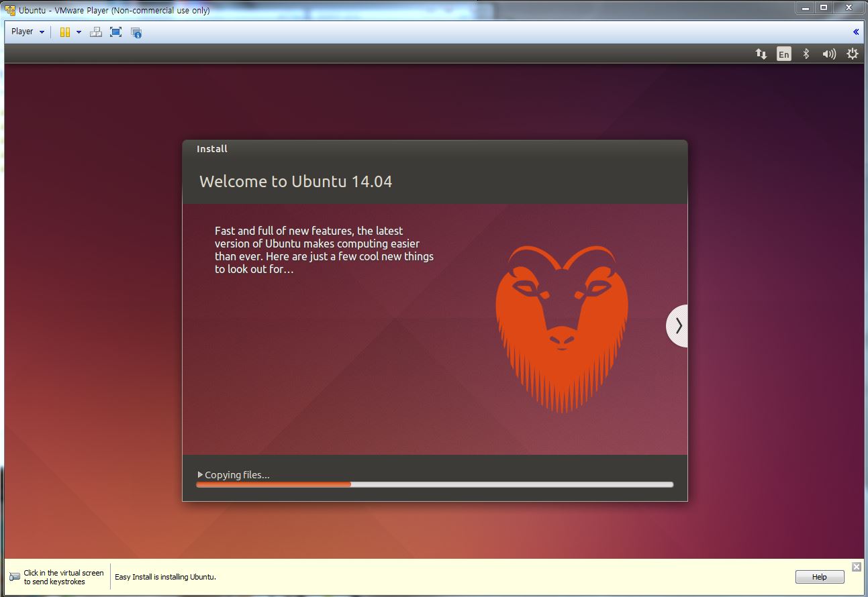Click the 'Welcome to Ubuntu 14.04' heading
The image size is (868, 597).
[295, 181]
